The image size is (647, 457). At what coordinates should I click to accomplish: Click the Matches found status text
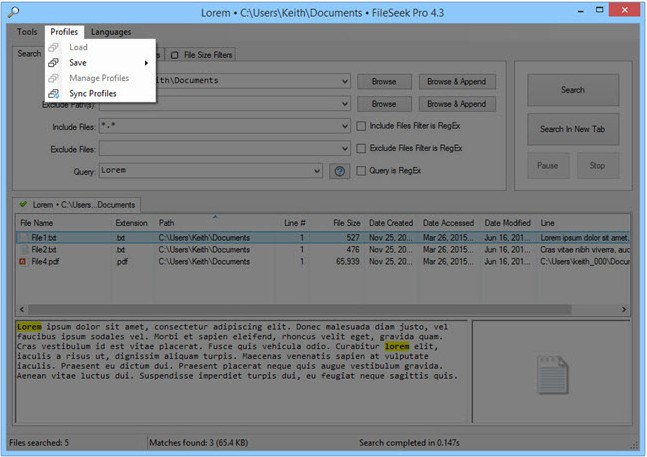(x=198, y=443)
